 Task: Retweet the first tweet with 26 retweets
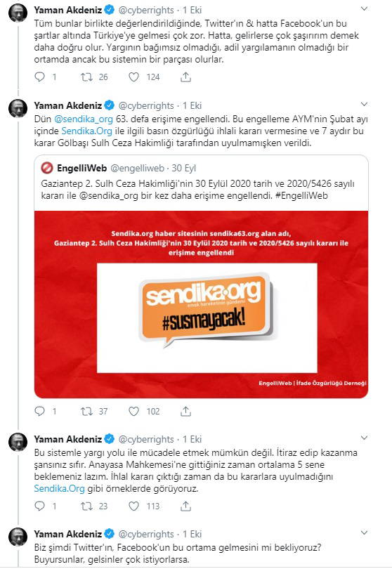86,77
